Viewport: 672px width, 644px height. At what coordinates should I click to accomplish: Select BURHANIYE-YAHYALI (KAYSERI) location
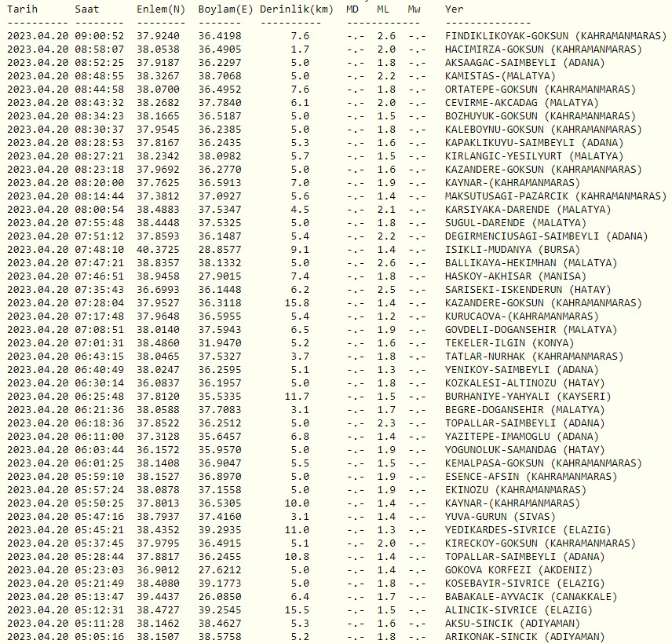[528, 396]
